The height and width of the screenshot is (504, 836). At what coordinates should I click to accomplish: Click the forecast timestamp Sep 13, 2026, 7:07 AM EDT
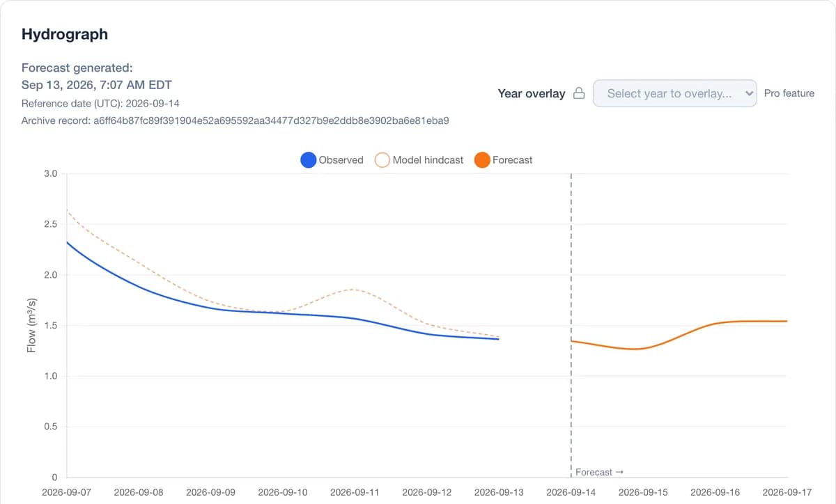(97, 85)
